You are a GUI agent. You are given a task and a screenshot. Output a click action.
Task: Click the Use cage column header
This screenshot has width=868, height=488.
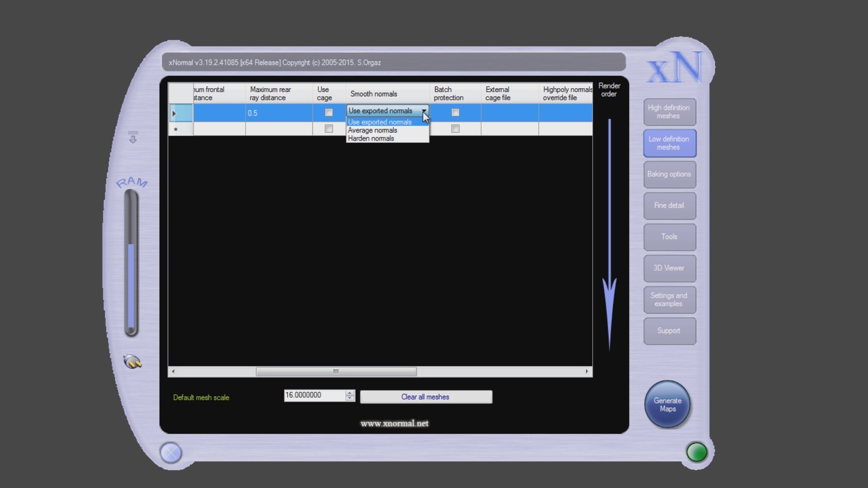click(329, 94)
